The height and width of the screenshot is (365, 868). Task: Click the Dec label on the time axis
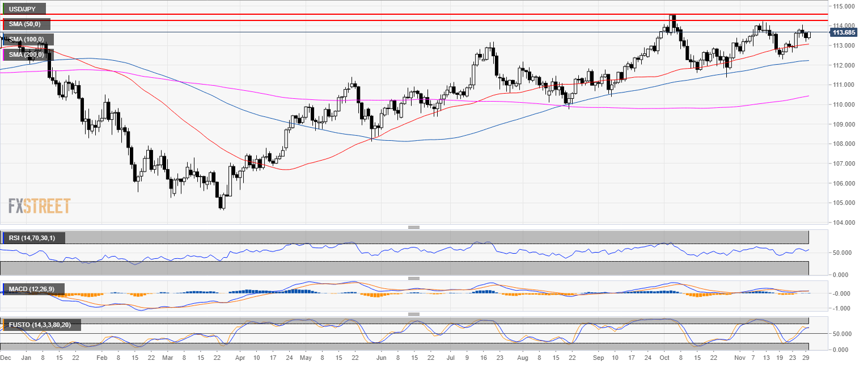7,359
